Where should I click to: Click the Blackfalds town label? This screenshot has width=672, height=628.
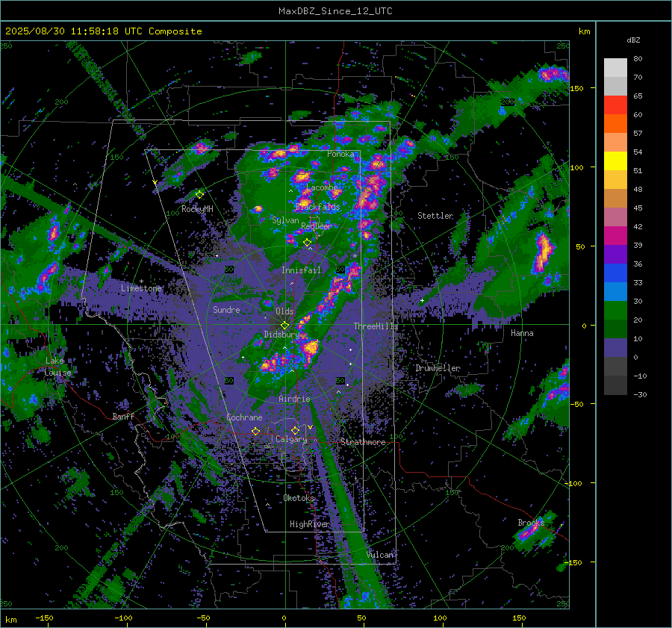317,207
